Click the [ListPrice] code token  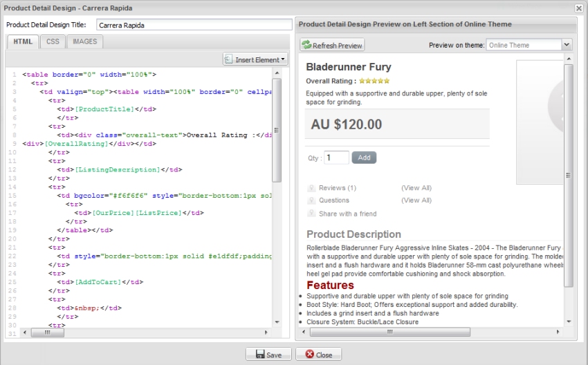[158, 213]
